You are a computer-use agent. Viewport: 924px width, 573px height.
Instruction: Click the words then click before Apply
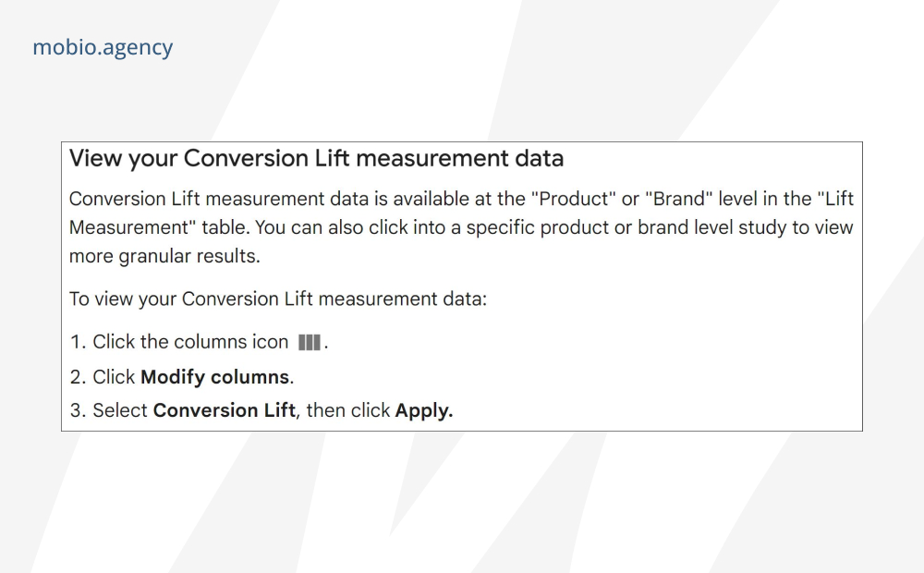pos(348,410)
